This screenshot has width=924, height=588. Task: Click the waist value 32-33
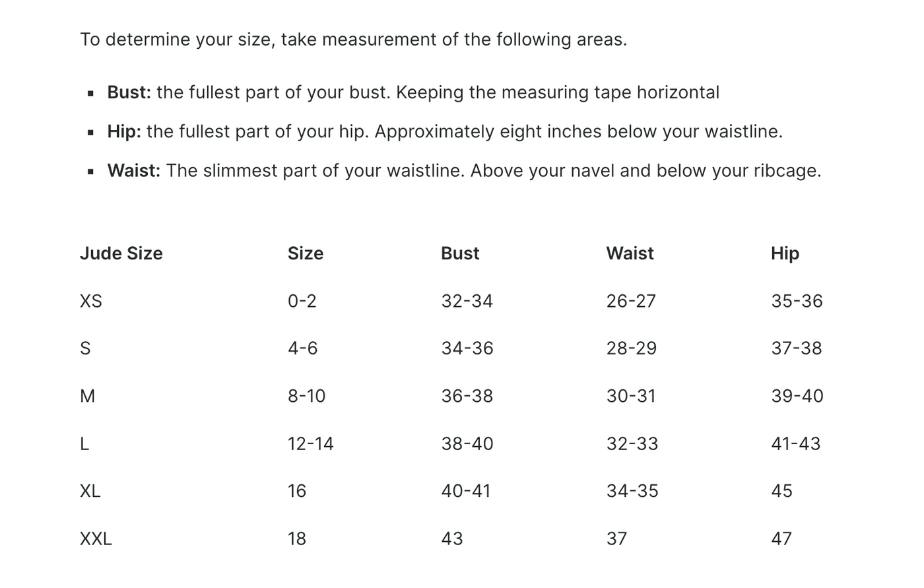pos(632,443)
